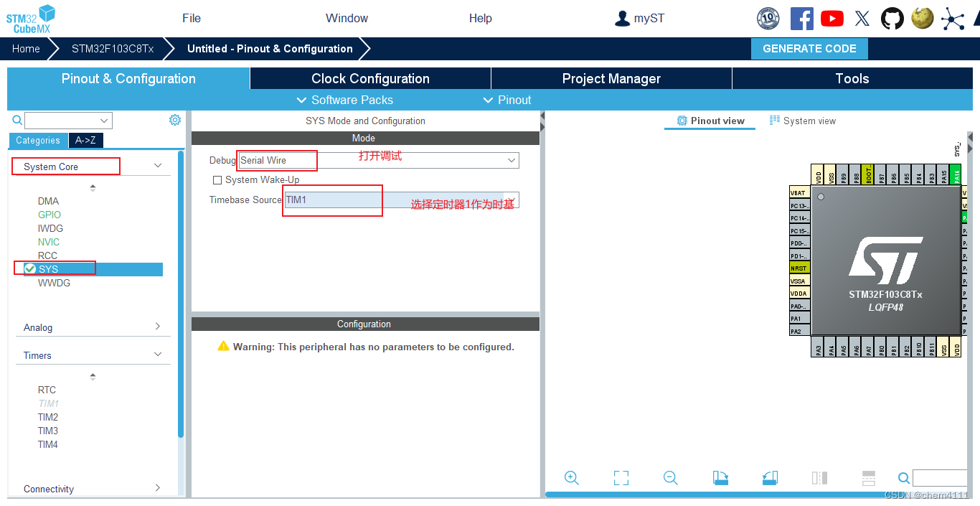Collapse the Timers category

pos(158,355)
